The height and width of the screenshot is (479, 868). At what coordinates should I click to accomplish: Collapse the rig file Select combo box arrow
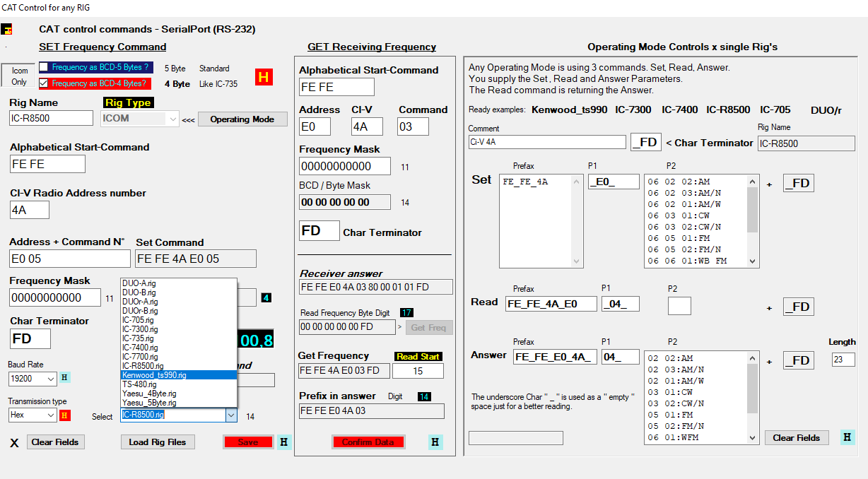pyautogui.click(x=231, y=415)
